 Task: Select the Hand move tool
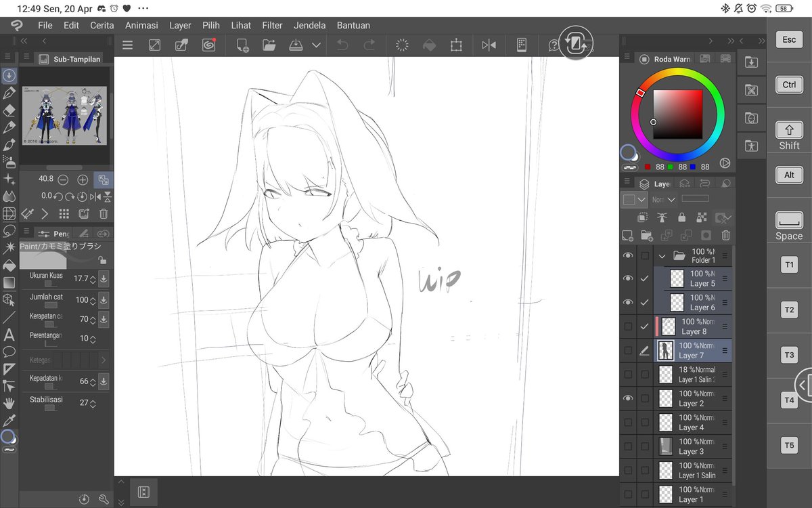(9, 404)
